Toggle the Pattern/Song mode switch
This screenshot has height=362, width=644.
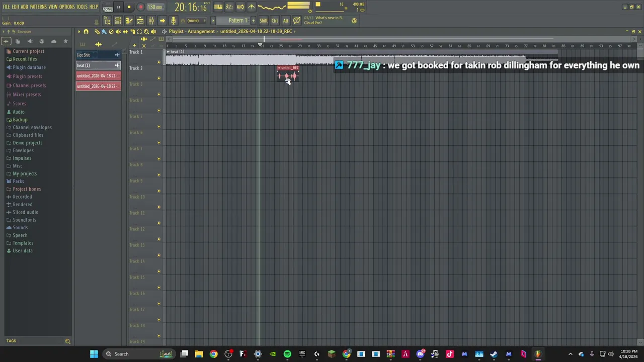point(108,8)
